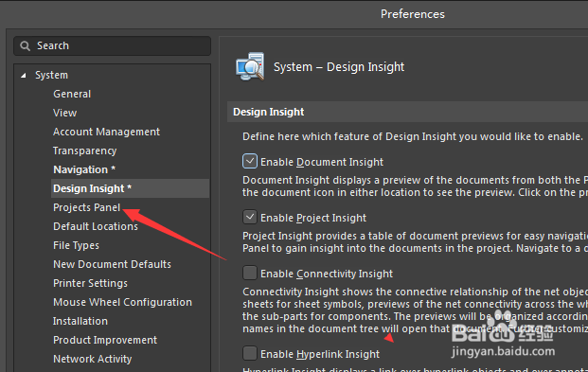588x372 pixels.
Task: Select the Navigation page
Action: (84, 169)
